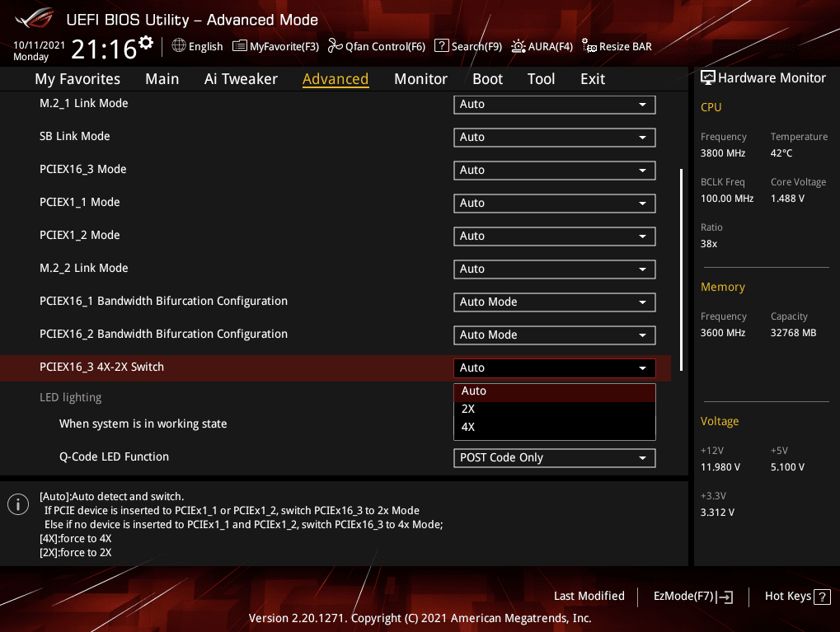
Task: Open the My Favorites tab
Action: point(77,79)
